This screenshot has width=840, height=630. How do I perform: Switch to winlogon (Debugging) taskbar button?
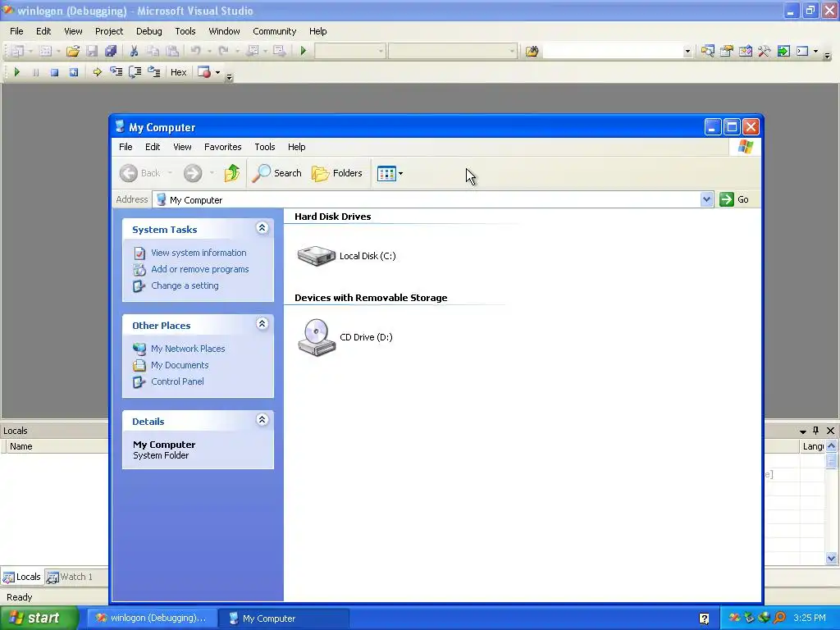coord(152,619)
